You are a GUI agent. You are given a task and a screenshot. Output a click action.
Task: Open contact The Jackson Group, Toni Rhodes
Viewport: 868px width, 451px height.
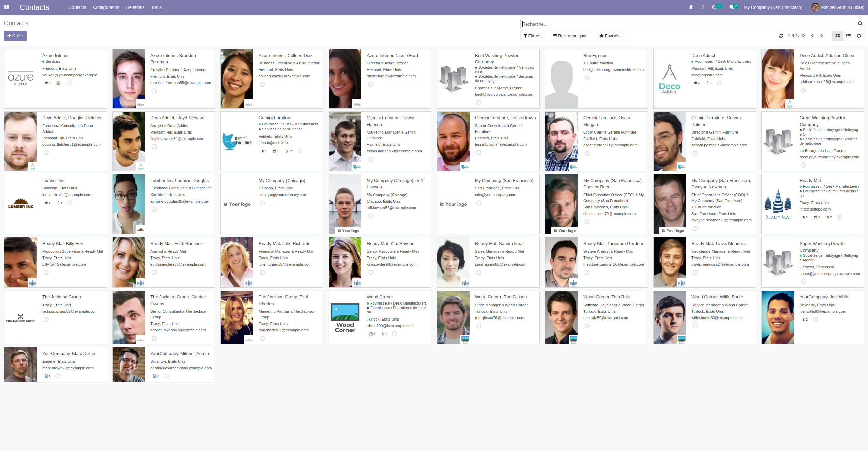(283, 300)
